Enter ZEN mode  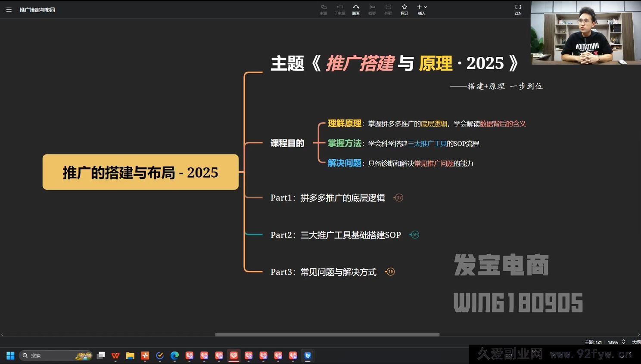pos(518,9)
